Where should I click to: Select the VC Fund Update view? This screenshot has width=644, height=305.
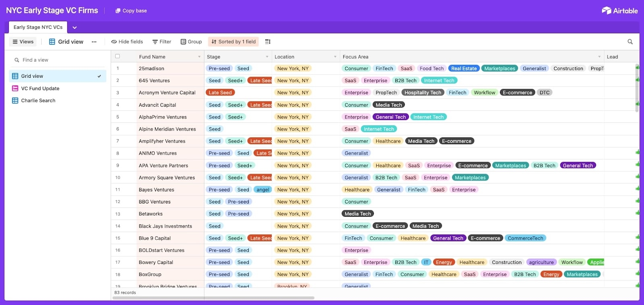click(40, 88)
